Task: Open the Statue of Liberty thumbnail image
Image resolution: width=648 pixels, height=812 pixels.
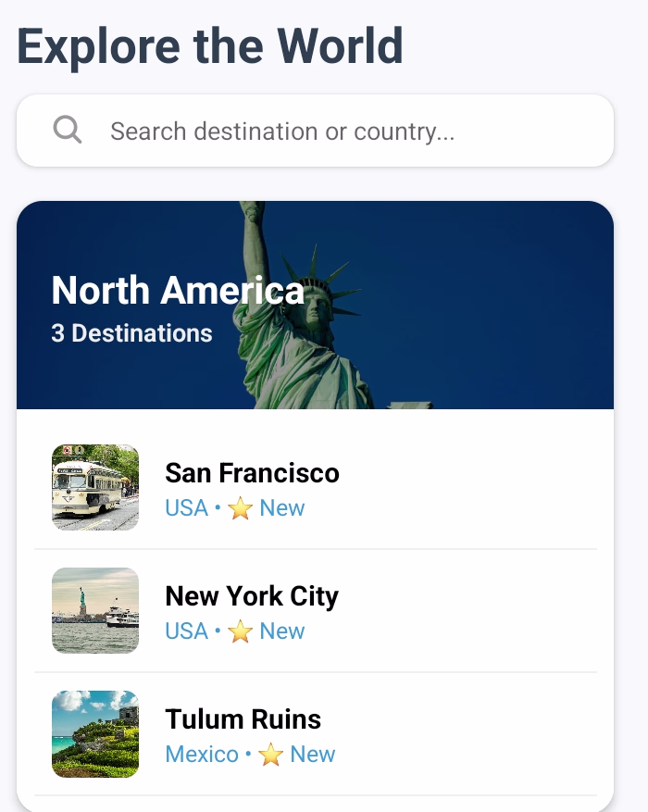Action: [94, 610]
